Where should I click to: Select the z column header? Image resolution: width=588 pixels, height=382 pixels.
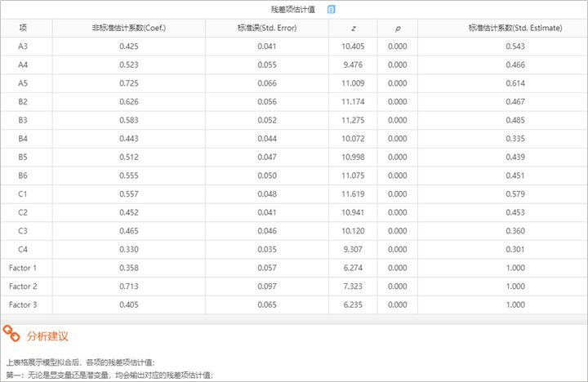[x=354, y=28]
